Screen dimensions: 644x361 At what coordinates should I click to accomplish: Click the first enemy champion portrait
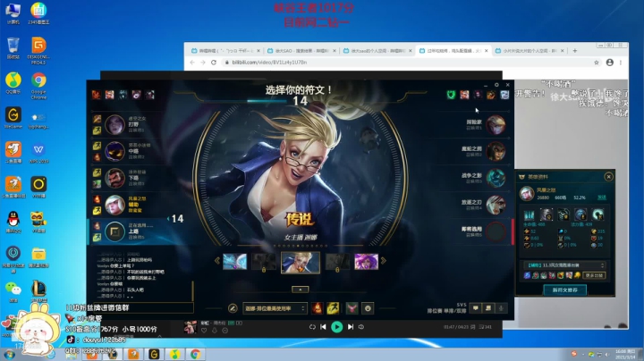496,125
